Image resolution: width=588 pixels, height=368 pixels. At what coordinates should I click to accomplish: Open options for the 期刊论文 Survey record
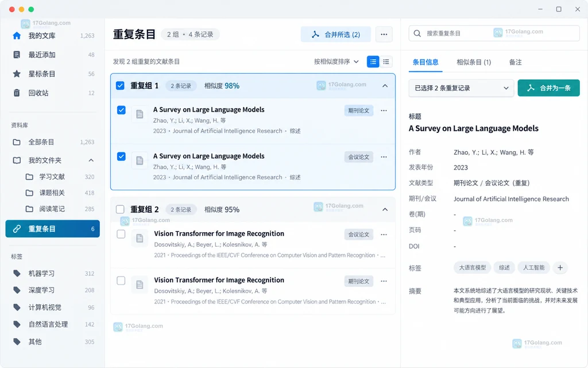point(384,110)
